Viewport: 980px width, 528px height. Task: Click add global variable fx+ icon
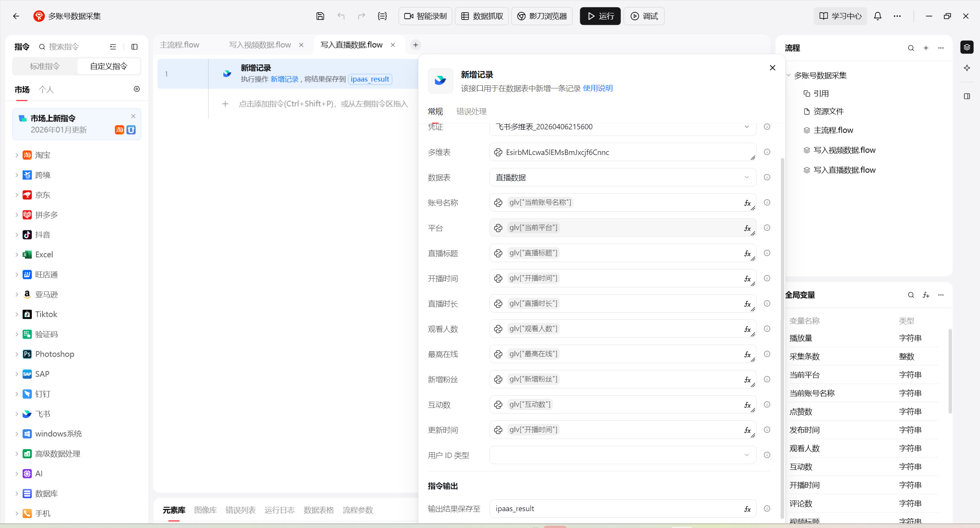926,295
